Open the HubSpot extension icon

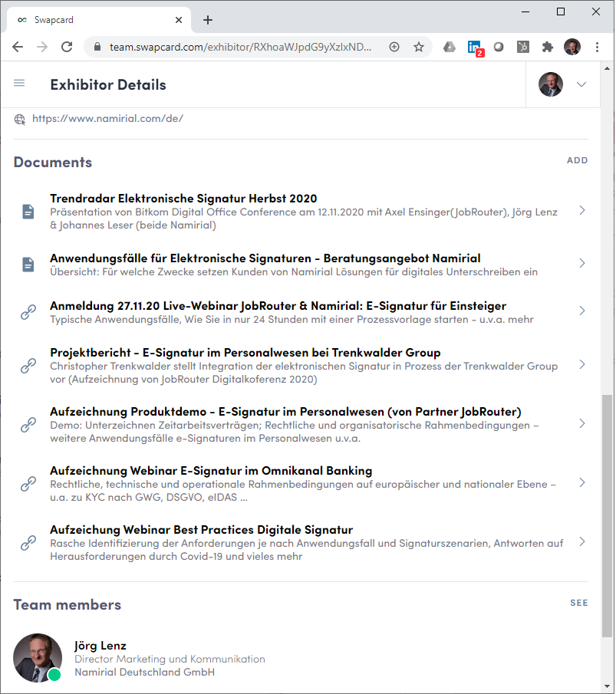[523, 47]
